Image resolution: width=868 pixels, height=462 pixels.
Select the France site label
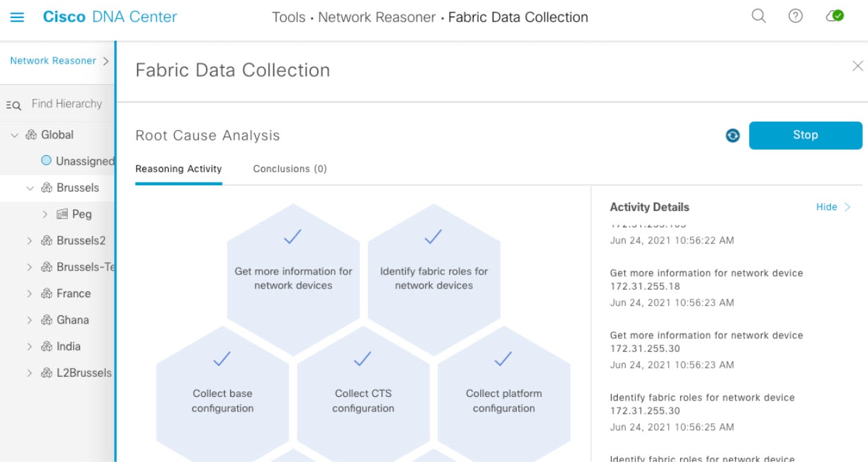point(74,293)
